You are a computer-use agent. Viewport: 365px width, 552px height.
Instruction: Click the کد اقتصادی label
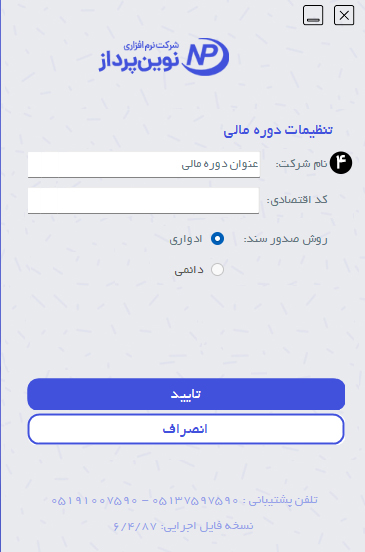(297, 200)
